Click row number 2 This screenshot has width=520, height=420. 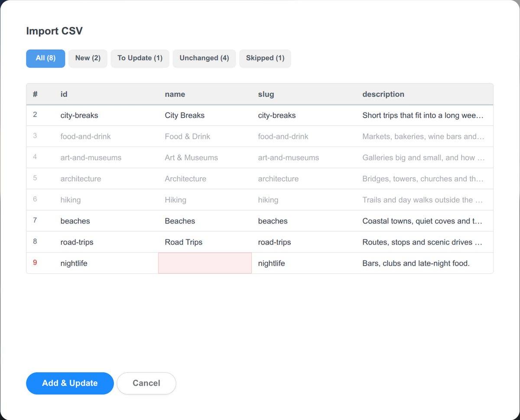click(x=35, y=115)
